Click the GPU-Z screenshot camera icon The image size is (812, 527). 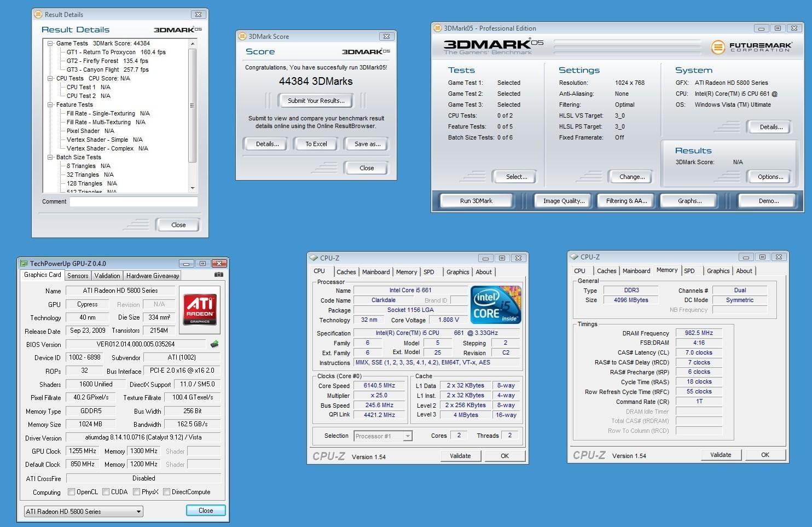pyautogui.click(x=219, y=275)
